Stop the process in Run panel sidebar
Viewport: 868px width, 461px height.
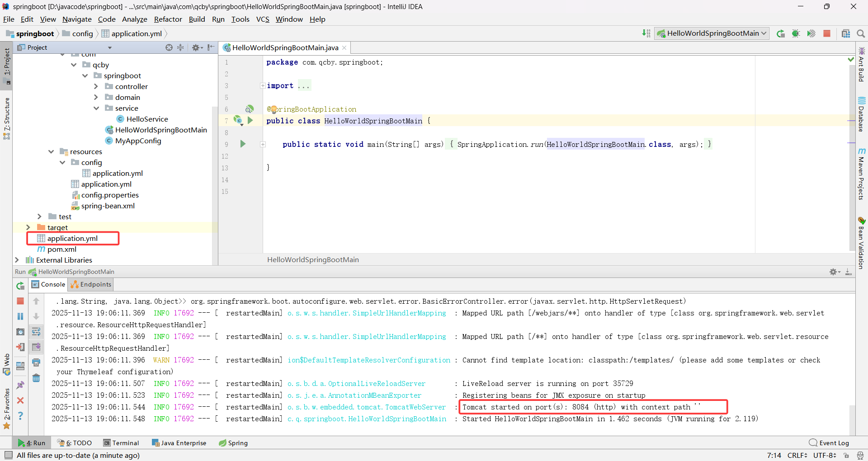pos(20,301)
